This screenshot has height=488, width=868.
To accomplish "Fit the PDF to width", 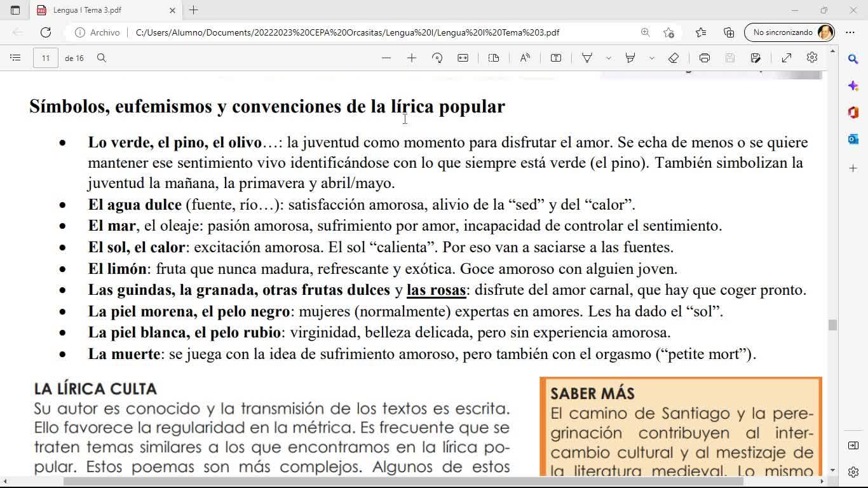I will pos(463,58).
